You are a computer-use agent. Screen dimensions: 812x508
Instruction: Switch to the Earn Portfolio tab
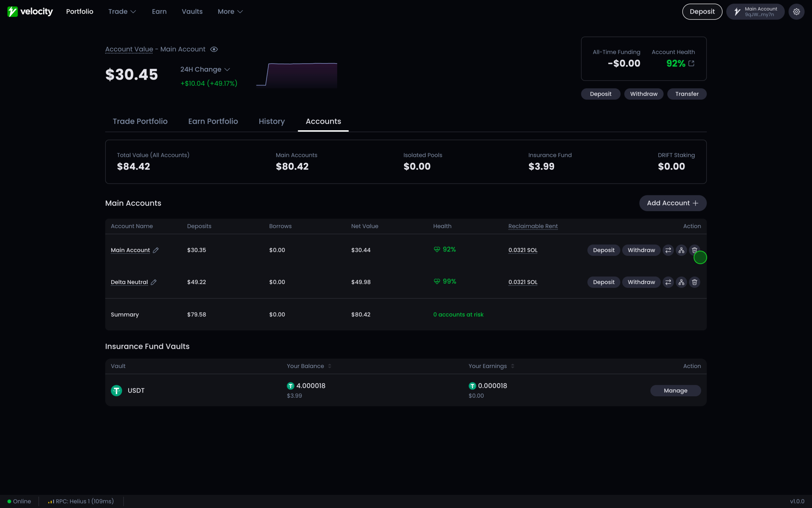[213, 122]
